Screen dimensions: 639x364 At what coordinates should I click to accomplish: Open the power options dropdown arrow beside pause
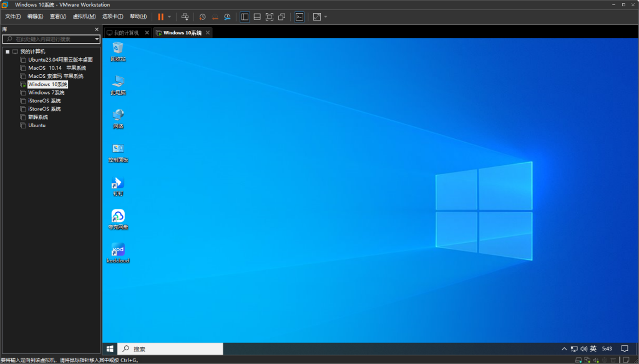coord(170,17)
